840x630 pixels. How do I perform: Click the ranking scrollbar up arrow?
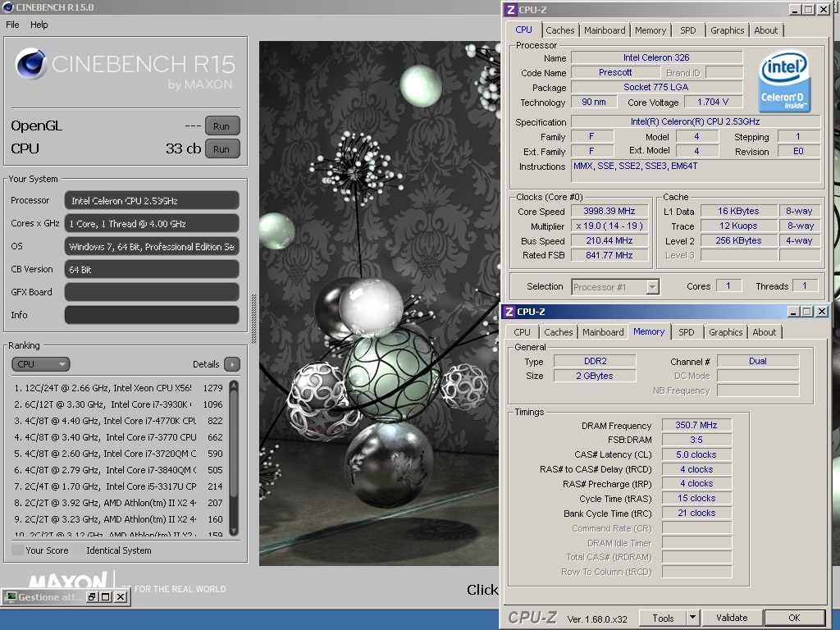click(x=234, y=386)
